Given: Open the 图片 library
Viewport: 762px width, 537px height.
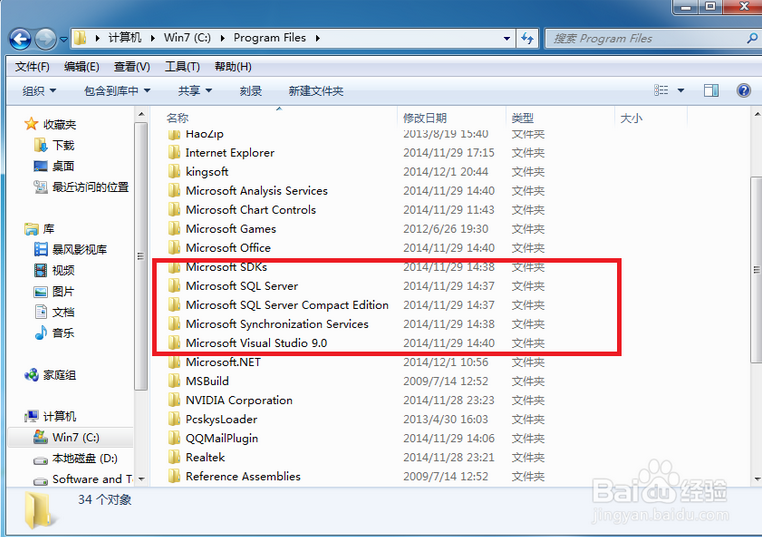Looking at the screenshot, I should coord(63,292).
